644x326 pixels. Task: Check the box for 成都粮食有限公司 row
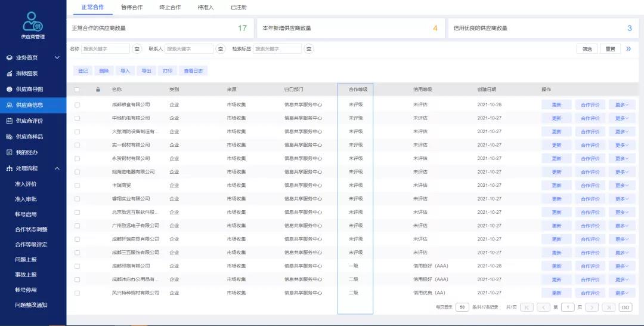[77, 105]
